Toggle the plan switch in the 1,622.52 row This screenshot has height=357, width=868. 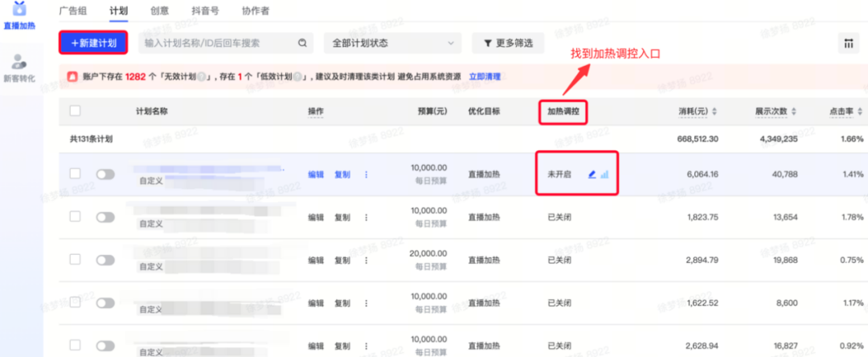[x=105, y=303]
